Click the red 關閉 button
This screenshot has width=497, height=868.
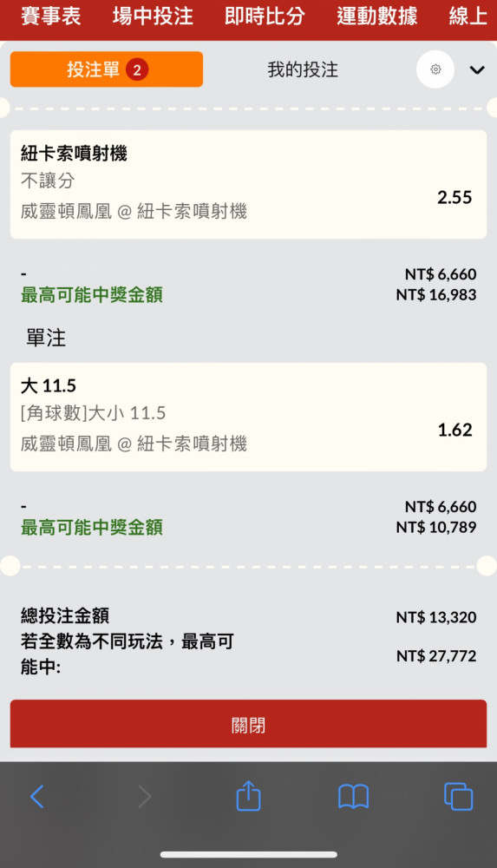coord(248,724)
